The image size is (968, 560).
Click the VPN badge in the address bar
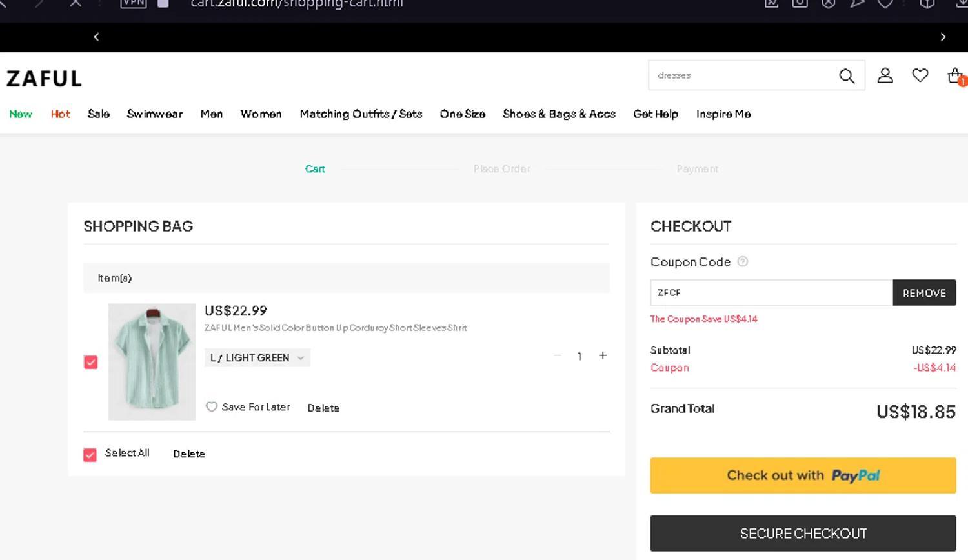point(134,3)
